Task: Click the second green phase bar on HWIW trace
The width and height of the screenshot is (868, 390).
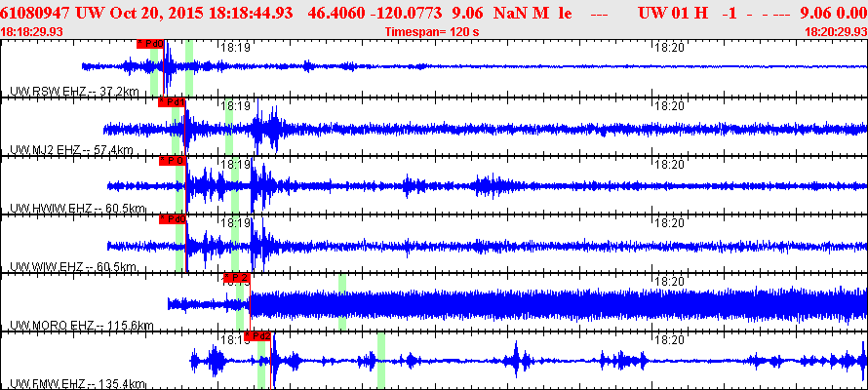Action: 235,184
